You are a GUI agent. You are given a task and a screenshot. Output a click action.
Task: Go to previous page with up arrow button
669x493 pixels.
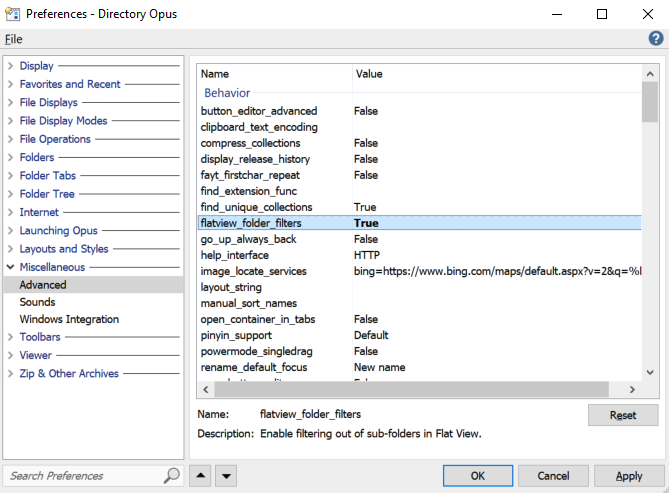click(201, 475)
